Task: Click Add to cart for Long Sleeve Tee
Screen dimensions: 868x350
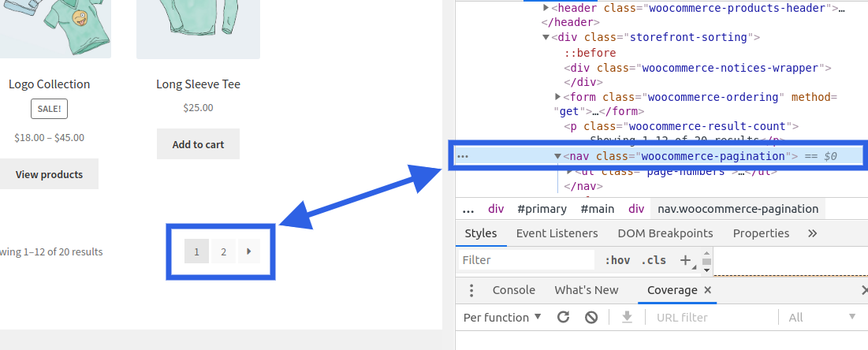Action: pyautogui.click(x=198, y=144)
